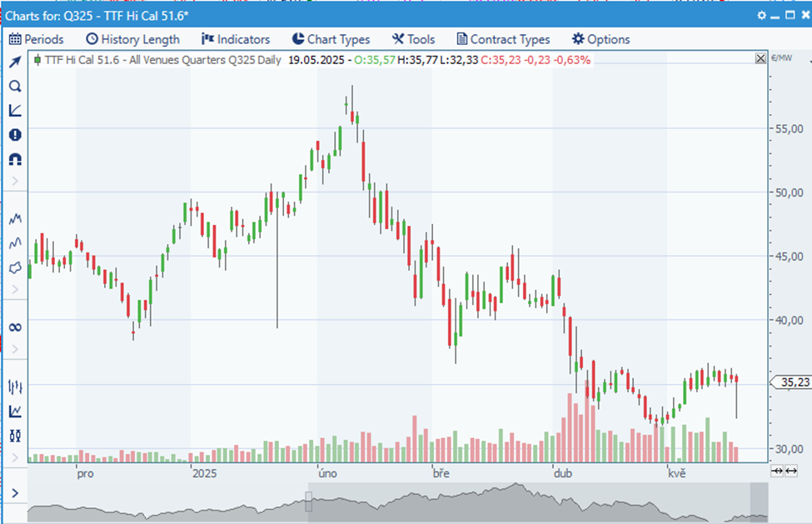Click the exclamation alert icon
The height and width of the screenshot is (524, 812).
[15, 135]
